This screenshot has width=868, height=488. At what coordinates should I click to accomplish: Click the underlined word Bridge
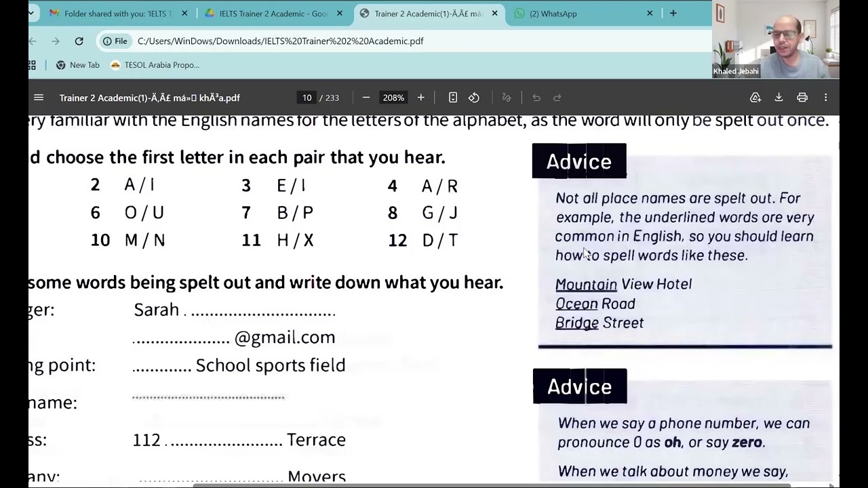577,323
